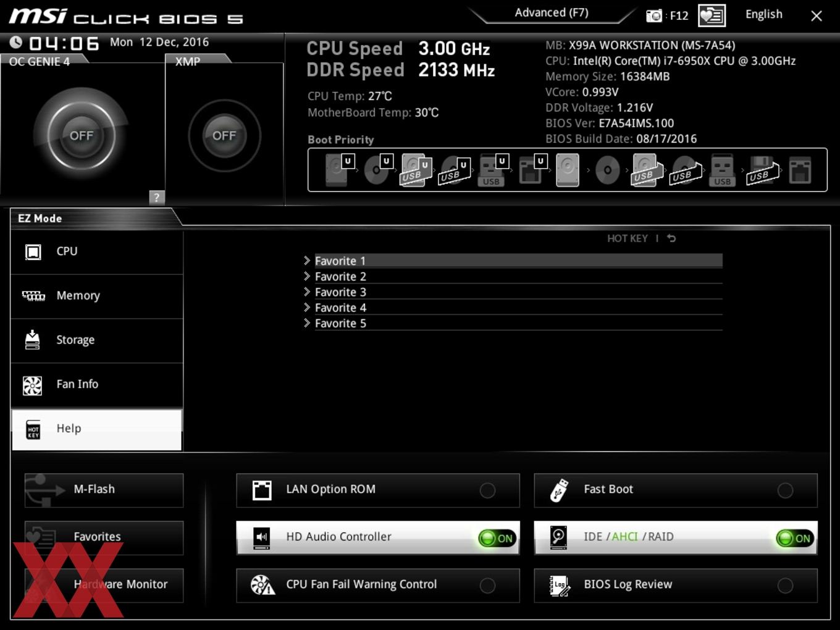Open the Hardware Monitor button
This screenshot has height=630, width=840.
click(x=104, y=585)
